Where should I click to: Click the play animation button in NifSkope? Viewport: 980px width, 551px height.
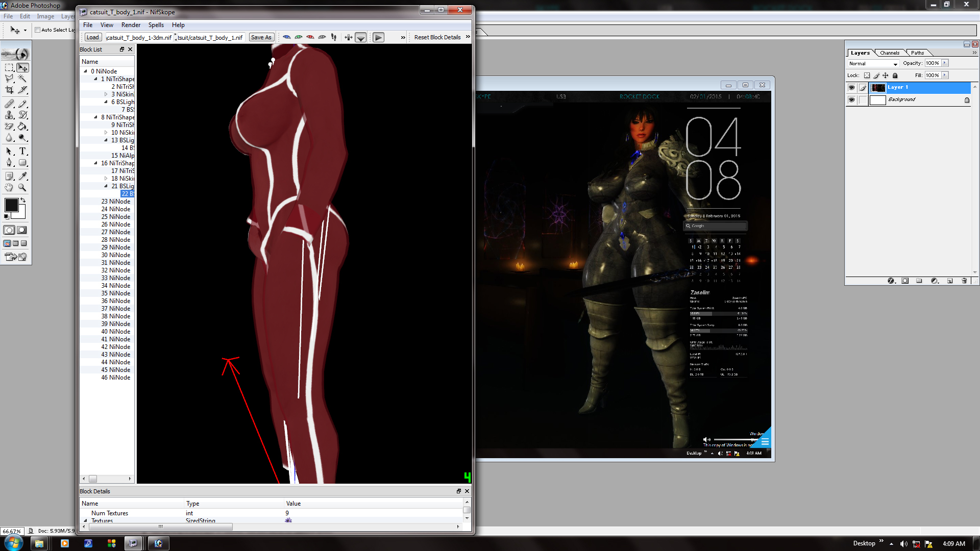(378, 37)
